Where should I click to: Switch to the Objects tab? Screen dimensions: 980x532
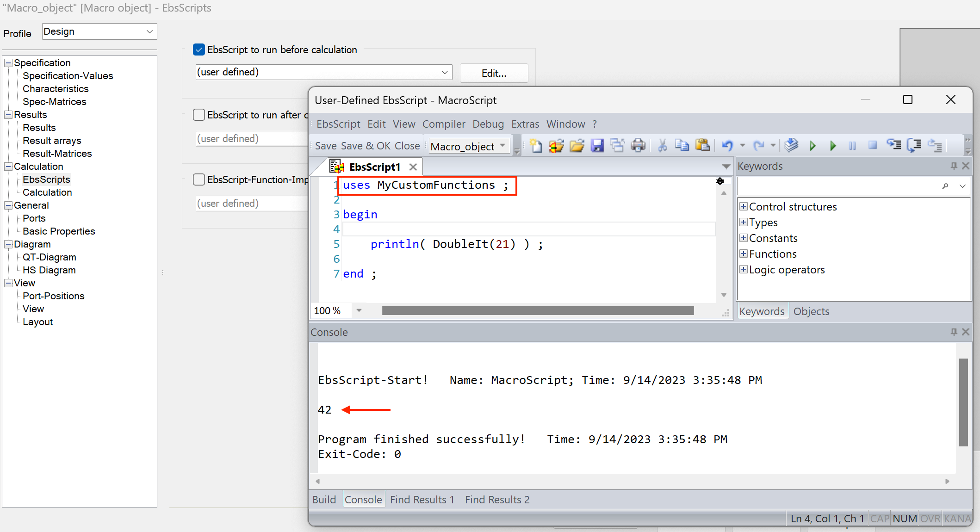pyautogui.click(x=811, y=311)
